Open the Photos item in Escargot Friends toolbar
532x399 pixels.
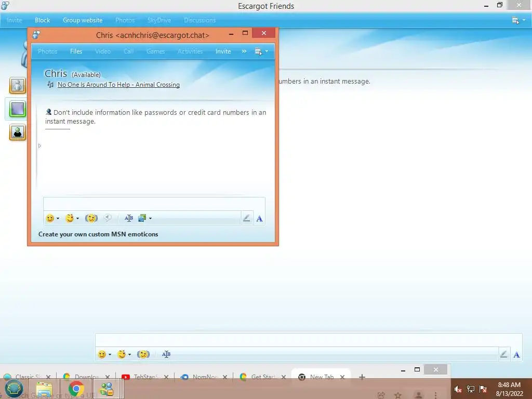125,20
